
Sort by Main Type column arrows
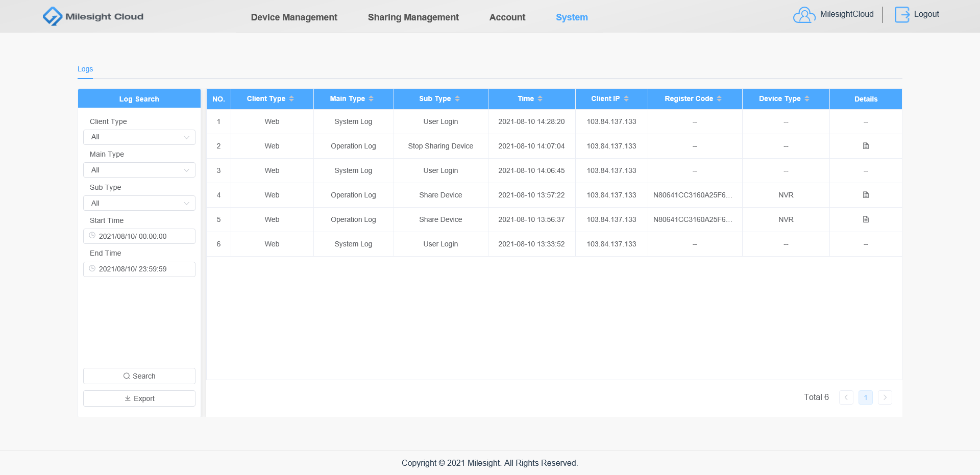[x=371, y=98]
